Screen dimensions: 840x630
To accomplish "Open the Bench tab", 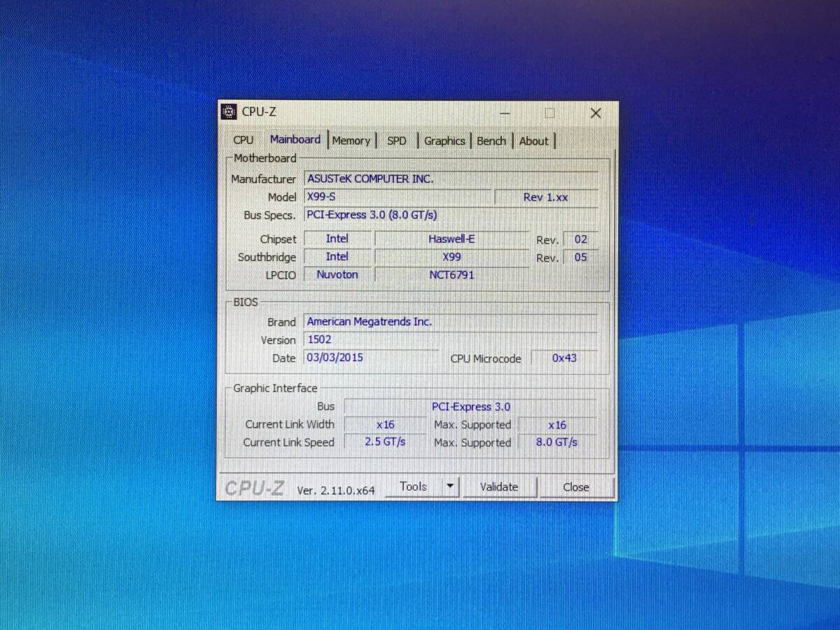I will pos(491,141).
